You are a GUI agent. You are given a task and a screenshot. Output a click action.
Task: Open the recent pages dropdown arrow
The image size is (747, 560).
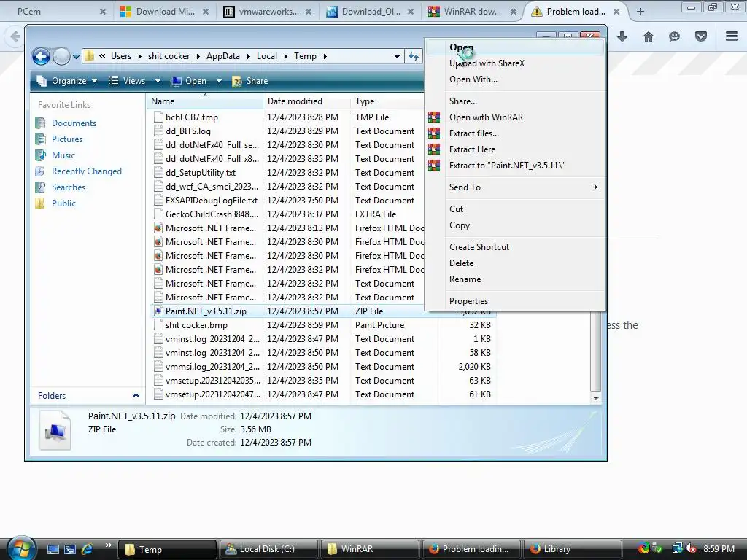76,57
